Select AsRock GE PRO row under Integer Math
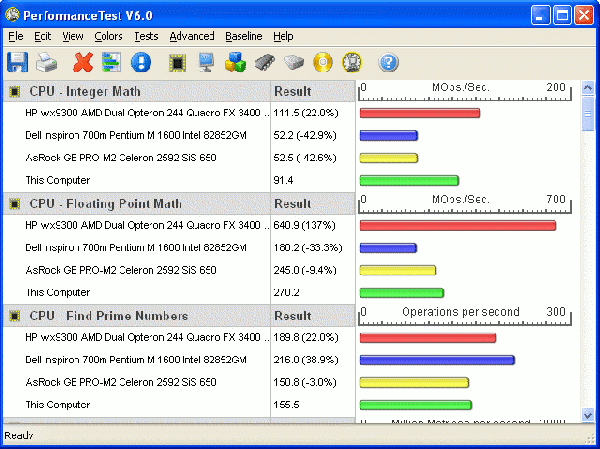Viewport: 600px width, 449px height. (x=179, y=158)
